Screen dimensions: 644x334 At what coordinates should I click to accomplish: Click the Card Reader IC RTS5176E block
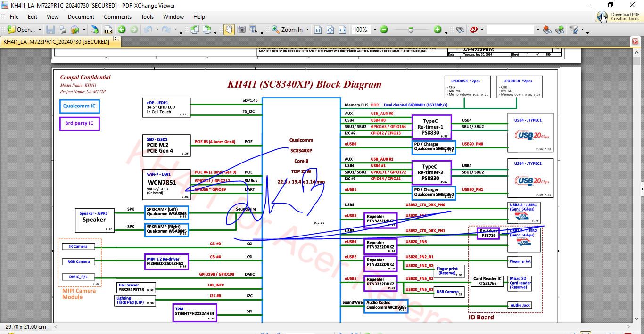tap(487, 281)
